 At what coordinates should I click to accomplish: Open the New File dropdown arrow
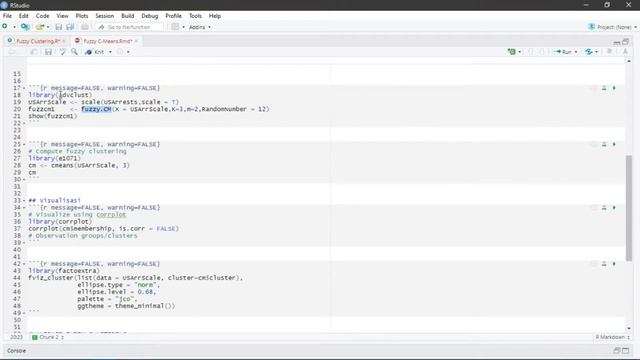tap(14, 27)
